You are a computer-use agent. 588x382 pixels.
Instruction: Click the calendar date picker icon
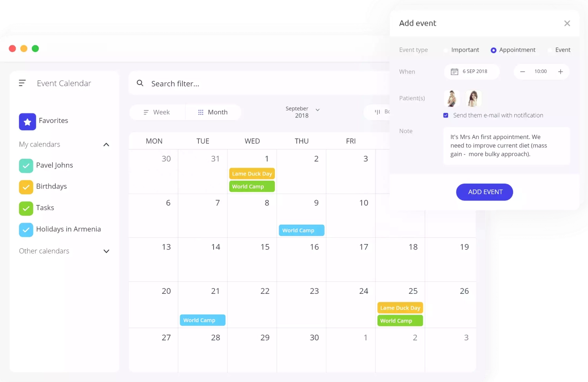pyautogui.click(x=454, y=72)
